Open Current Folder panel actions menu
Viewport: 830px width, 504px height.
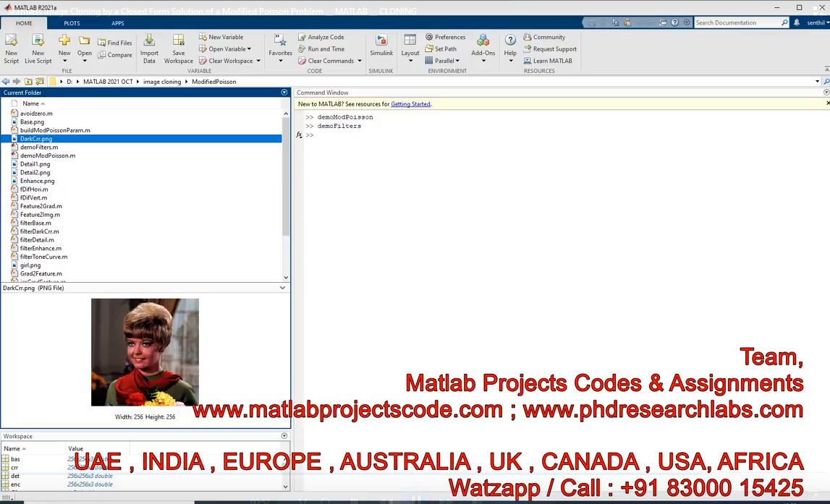click(284, 93)
